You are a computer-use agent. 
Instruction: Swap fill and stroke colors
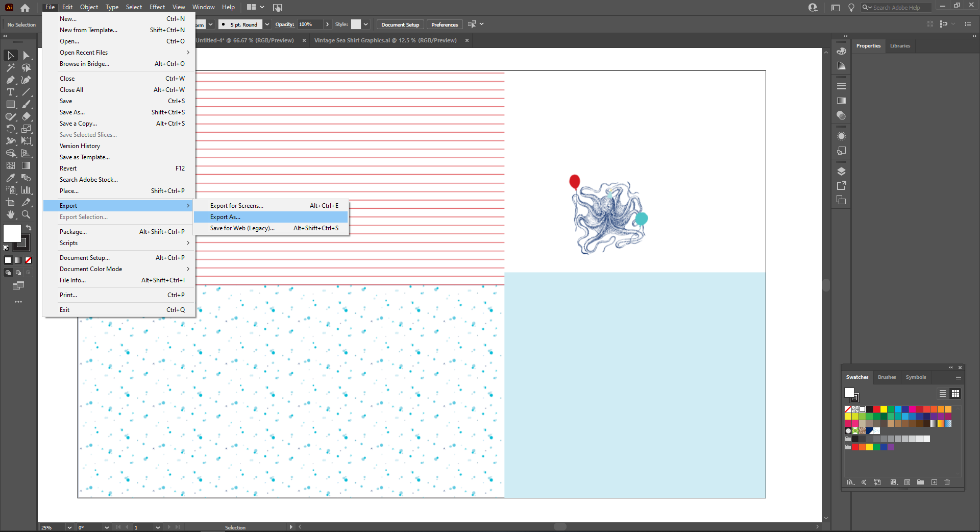point(29,228)
